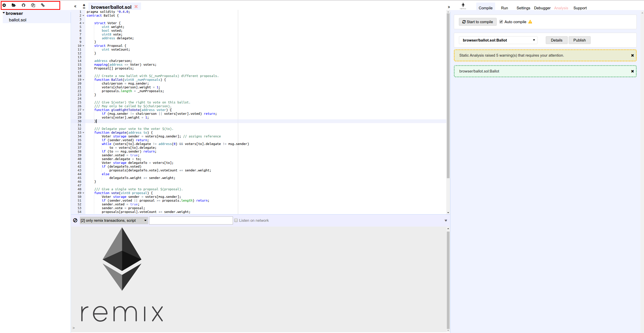Collapse the right panel with double chevron
The width and height of the screenshot is (644, 333).
pyautogui.click(x=449, y=7)
